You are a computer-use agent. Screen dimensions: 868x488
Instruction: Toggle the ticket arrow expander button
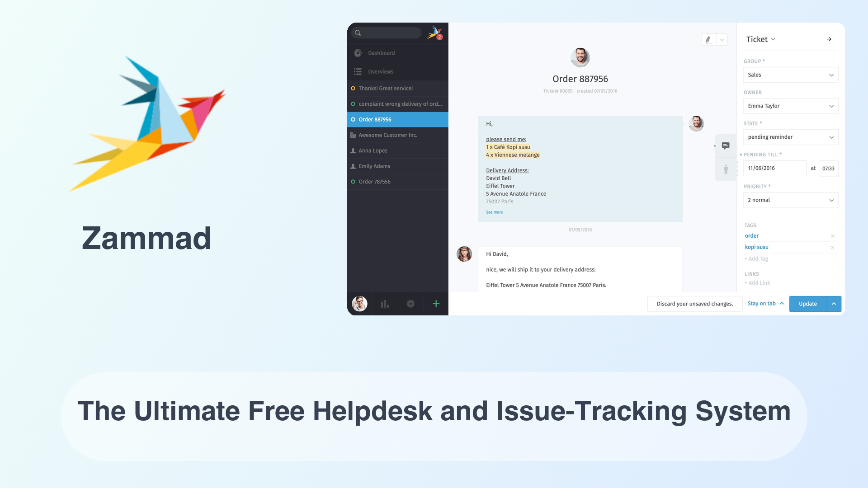click(x=829, y=39)
